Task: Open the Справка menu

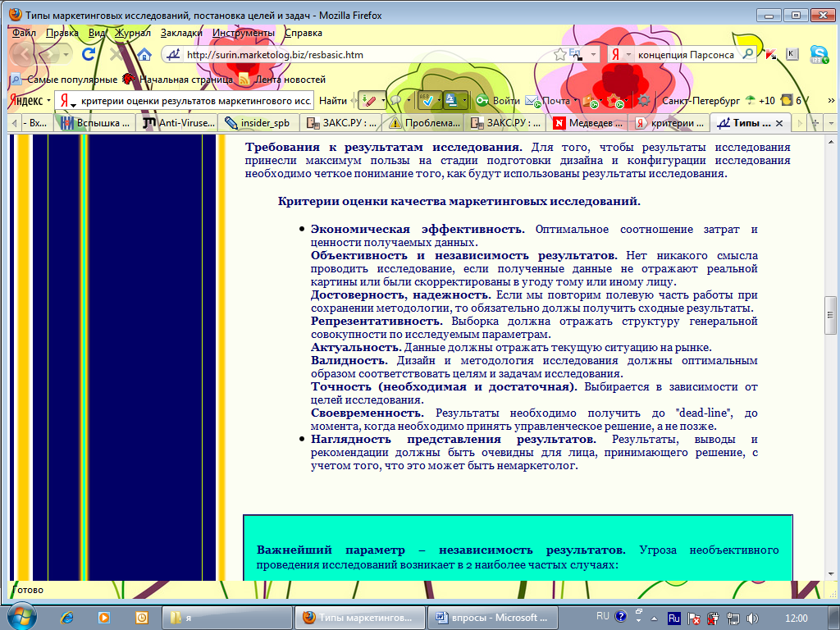Action: [304, 33]
